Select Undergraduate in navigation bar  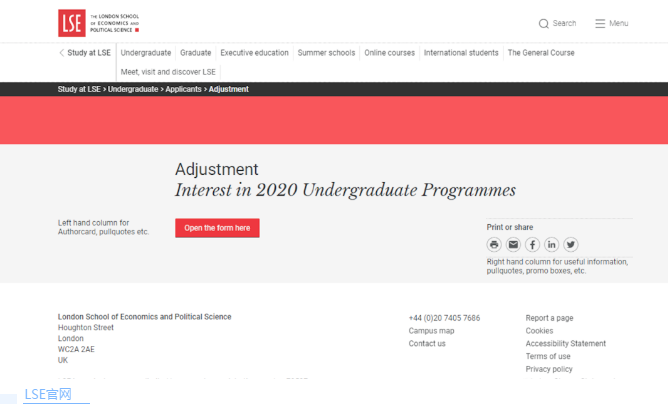146,53
